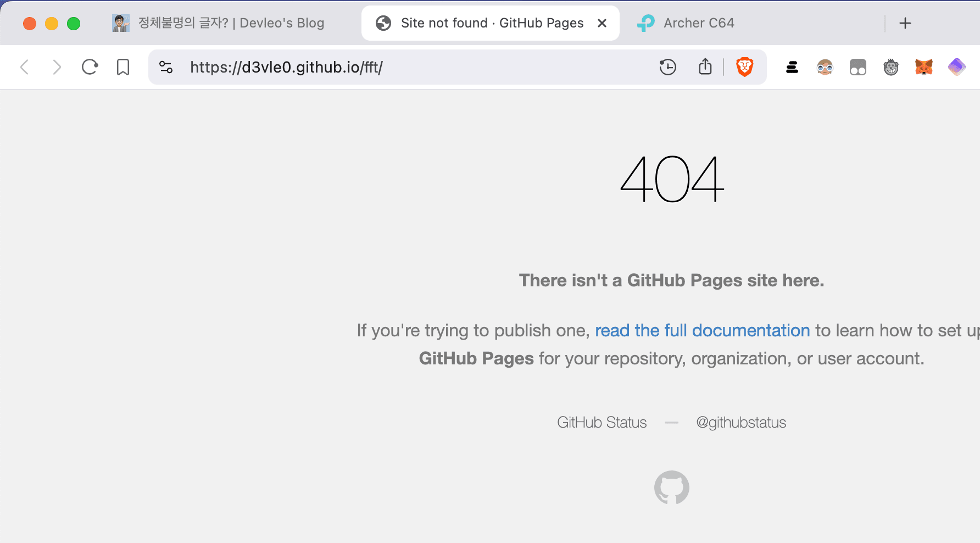This screenshot has height=543, width=980.
Task: Click the 404 heading text
Action: pyautogui.click(x=672, y=179)
